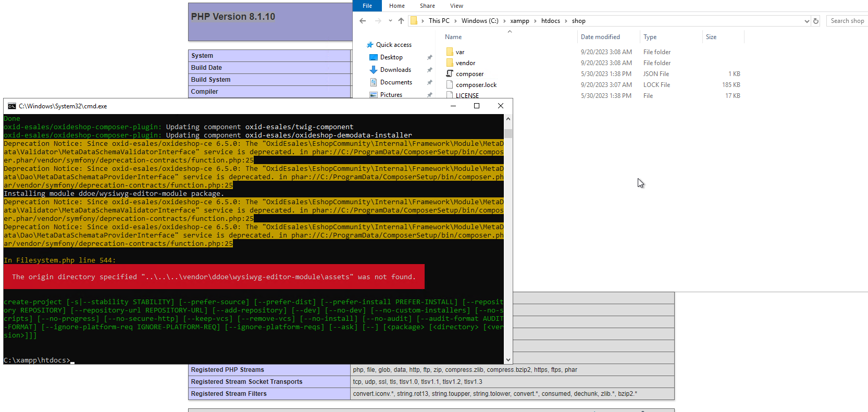Click the Search shop input field
868x412 pixels.
847,21
